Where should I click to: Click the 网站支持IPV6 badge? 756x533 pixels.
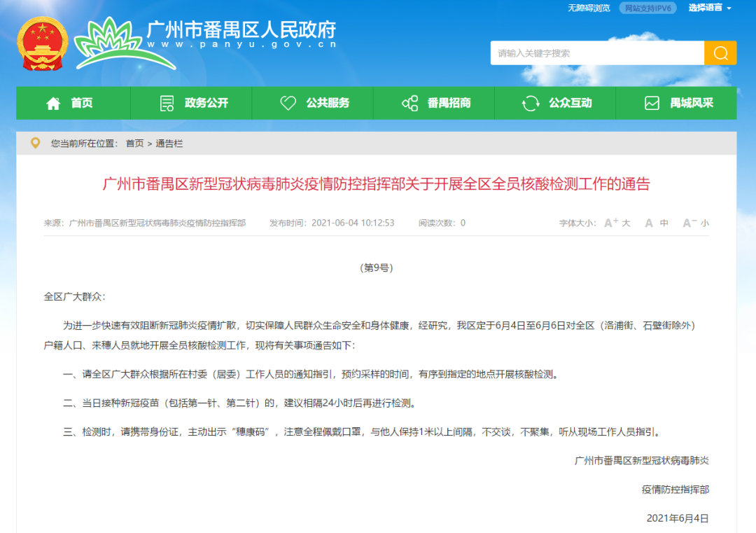tap(647, 8)
